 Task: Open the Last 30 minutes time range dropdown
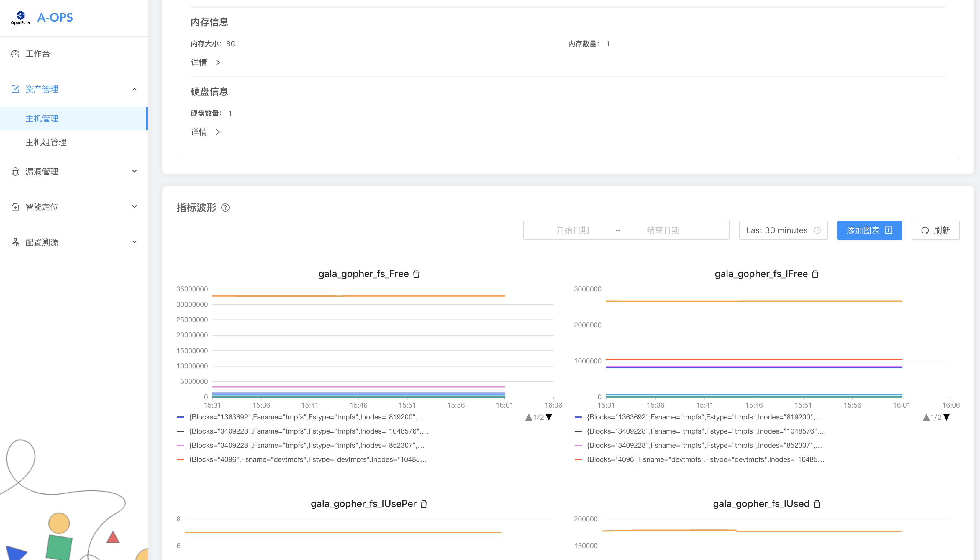click(783, 230)
